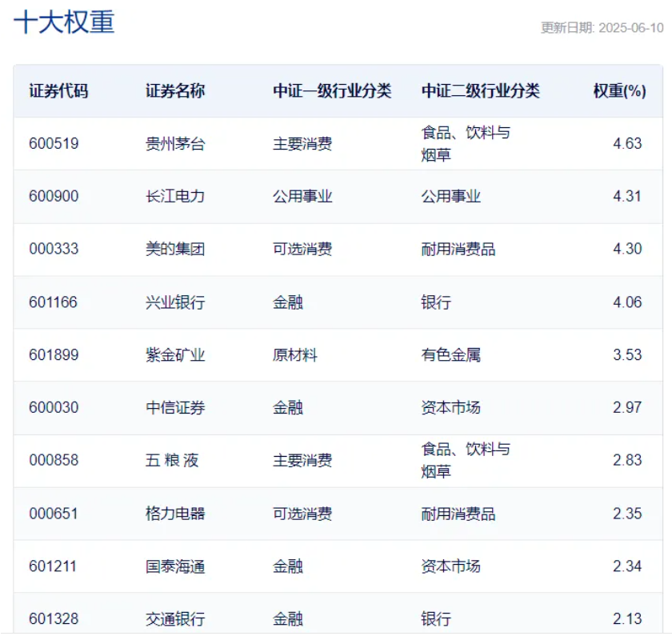Viewport: 672px width, 636px height.
Task: Click 耐用消费品 cell in 格力电器 row
Action: (x=458, y=514)
